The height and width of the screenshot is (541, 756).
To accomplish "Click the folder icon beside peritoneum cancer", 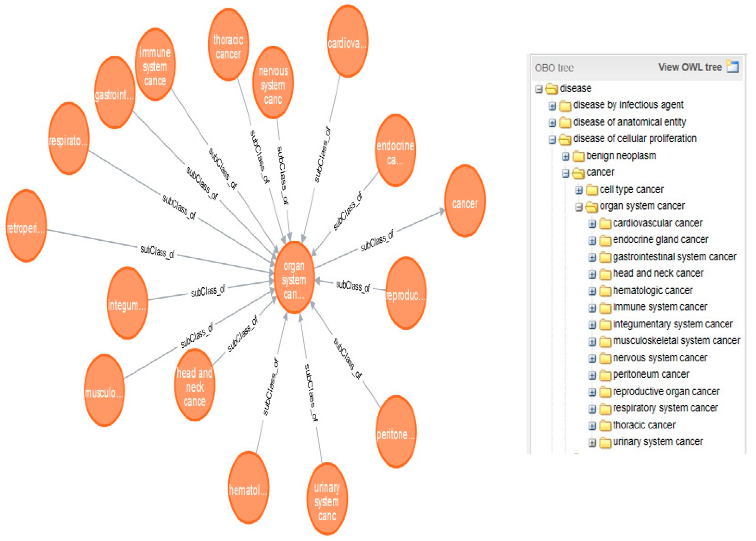I will tap(605, 375).
